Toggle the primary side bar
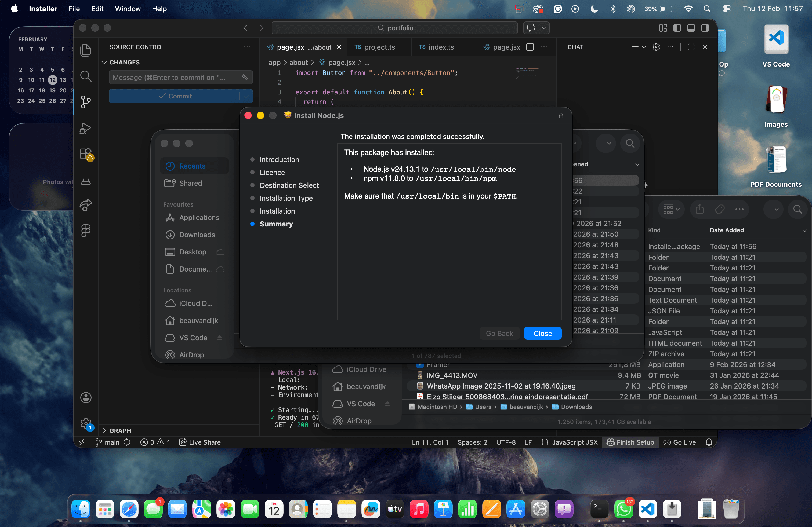Screen dimensions: 812x527 [x=677, y=28]
